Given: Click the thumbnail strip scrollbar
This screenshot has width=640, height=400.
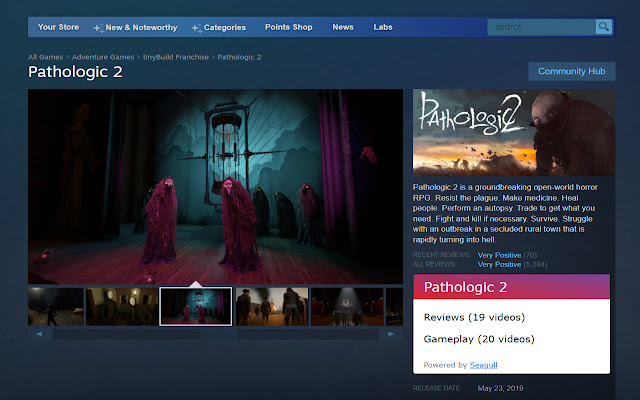Looking at the screenshot, I should point(215,334).
